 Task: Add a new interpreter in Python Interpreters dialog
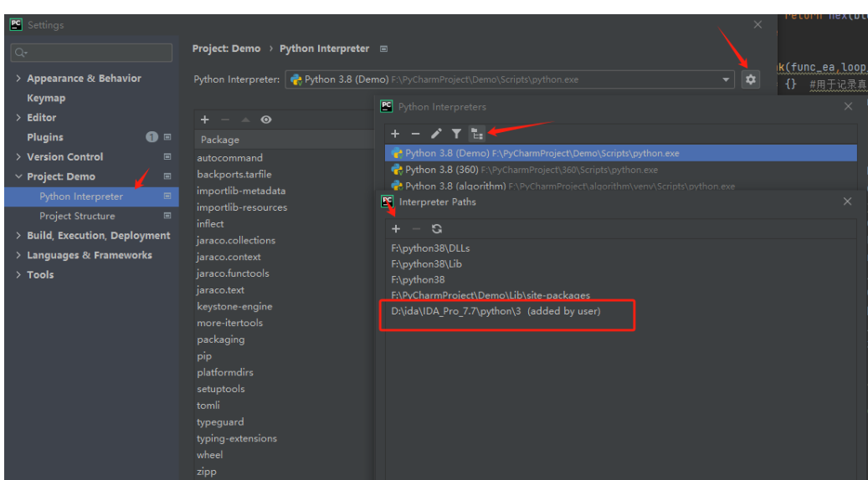395,133
